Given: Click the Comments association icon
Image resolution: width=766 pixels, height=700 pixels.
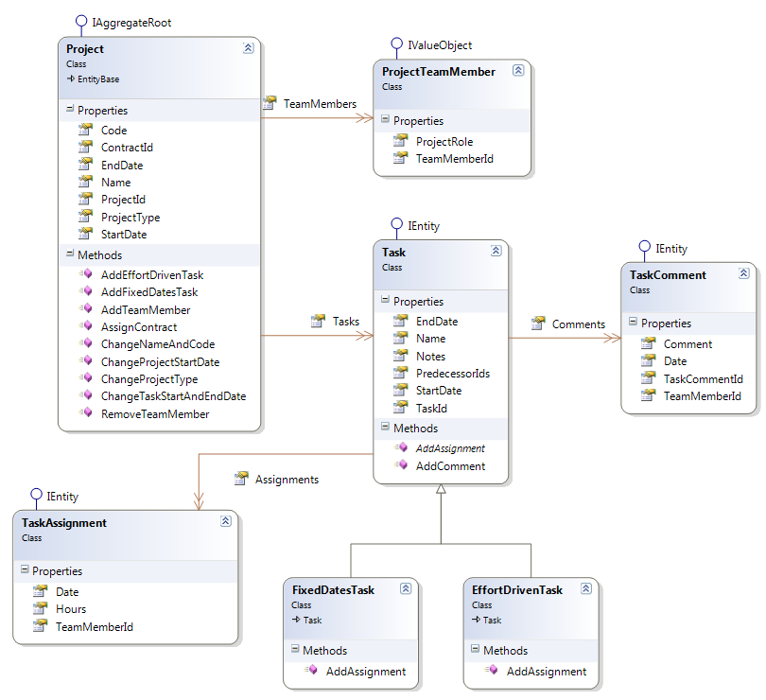Looking at the screenshot, I should 540,324.
